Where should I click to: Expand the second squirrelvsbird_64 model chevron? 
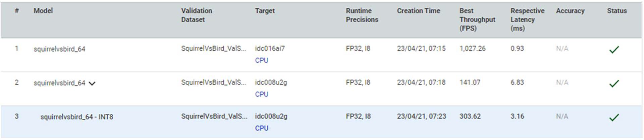(x=92, y=83)
